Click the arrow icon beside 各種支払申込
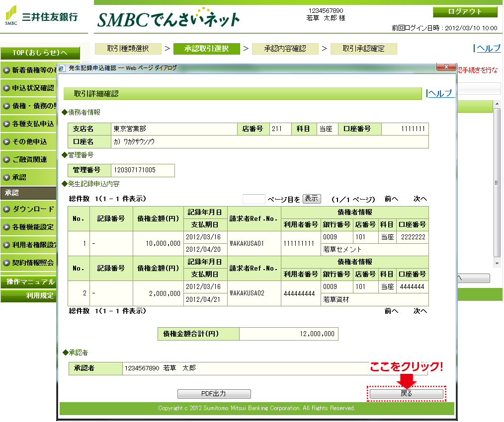 point(6,124)
